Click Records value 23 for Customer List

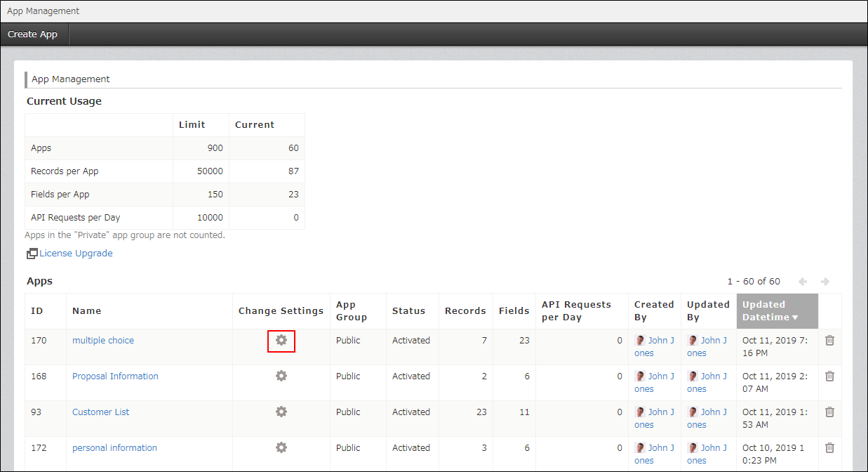tap(481, 412)
